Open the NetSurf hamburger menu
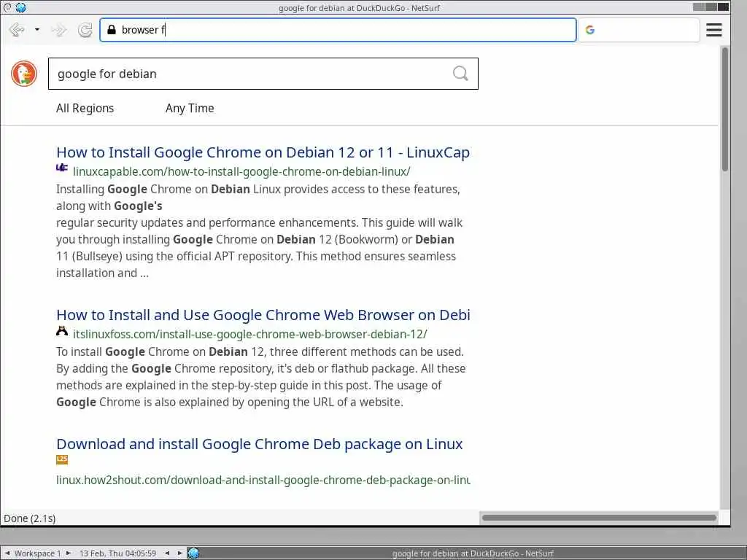 (x=713, y=30)
